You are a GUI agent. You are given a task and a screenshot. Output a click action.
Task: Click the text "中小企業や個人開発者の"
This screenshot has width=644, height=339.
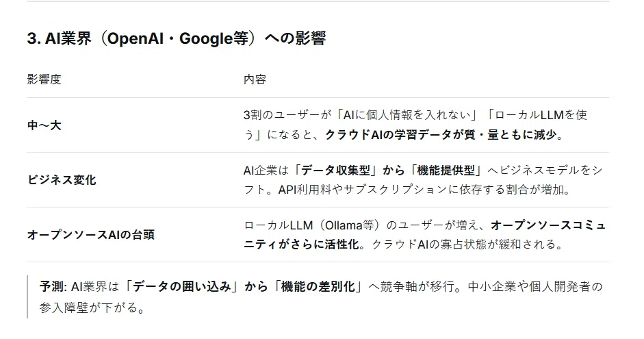tap(535, 286)
